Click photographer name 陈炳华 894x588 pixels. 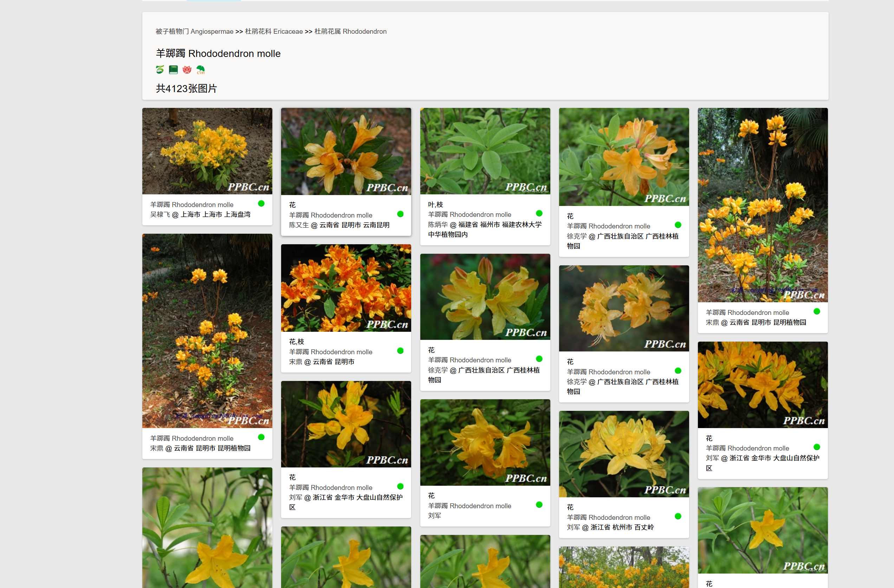438,225
